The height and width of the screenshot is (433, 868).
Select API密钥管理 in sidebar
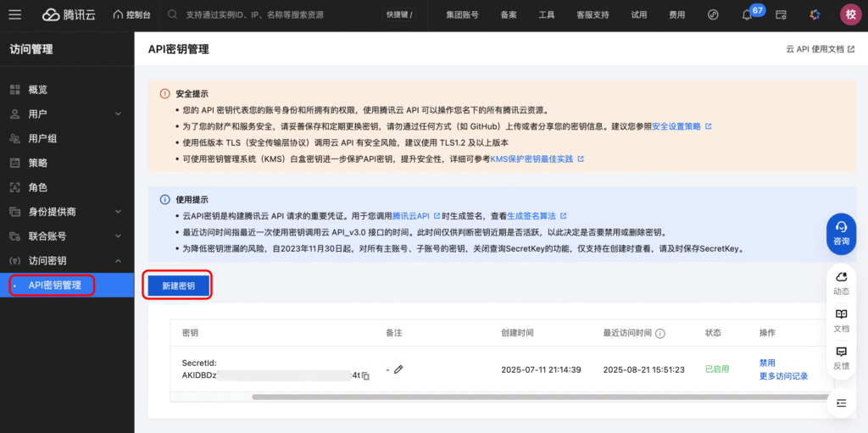(66, 286)
